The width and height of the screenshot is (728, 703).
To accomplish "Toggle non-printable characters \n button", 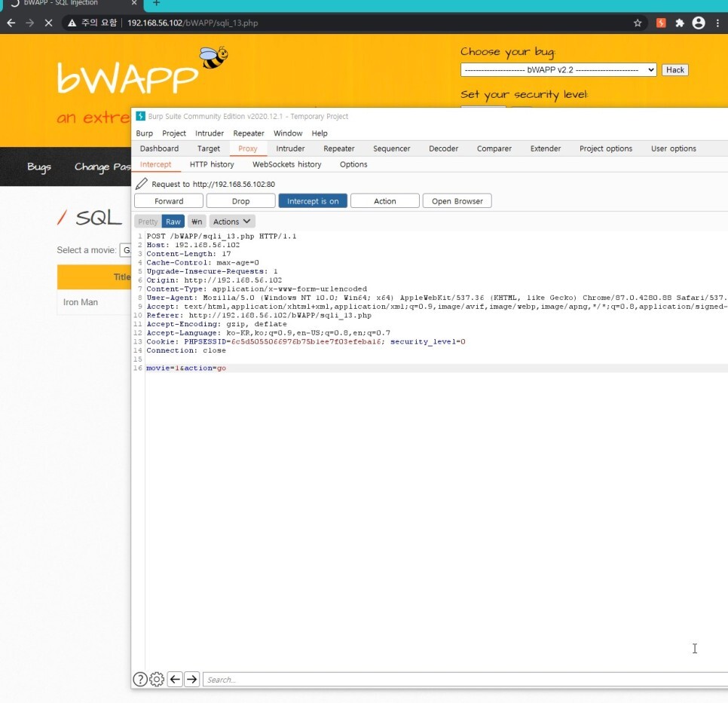I will click(197, 222).
